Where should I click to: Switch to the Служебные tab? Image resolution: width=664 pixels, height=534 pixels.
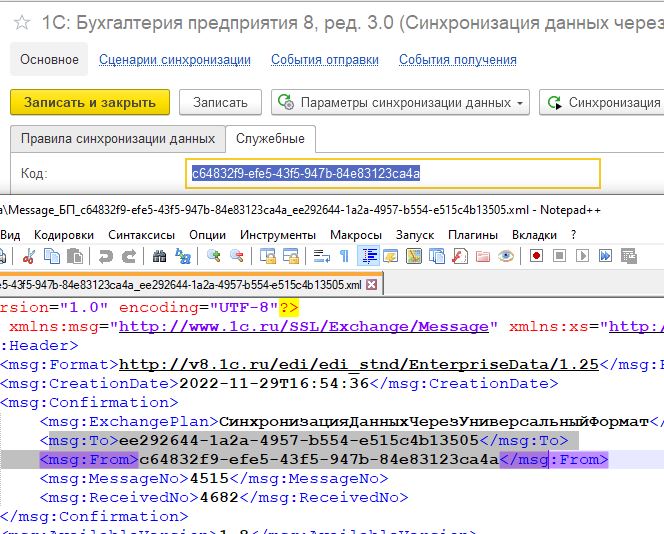tap(270, 138)
